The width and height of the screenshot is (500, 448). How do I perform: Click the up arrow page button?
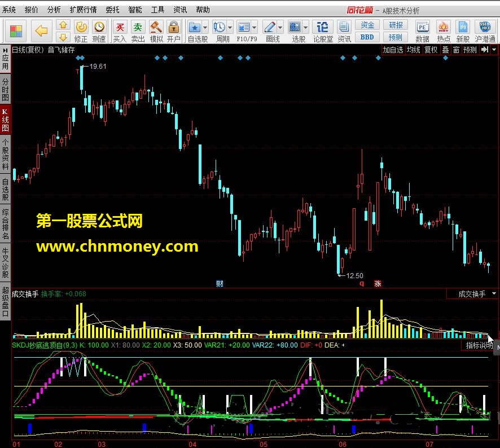point(63,25)
